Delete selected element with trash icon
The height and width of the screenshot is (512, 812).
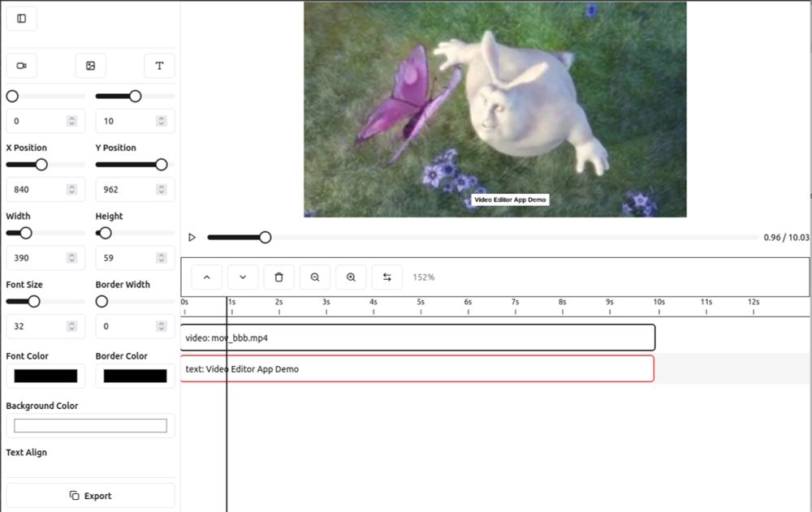click(279, 278)
